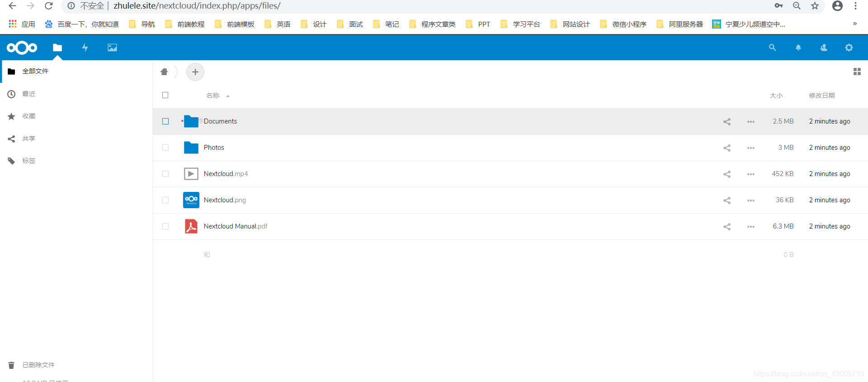Open the settings gear menu
868x382 pixels.
pos(849,48)
